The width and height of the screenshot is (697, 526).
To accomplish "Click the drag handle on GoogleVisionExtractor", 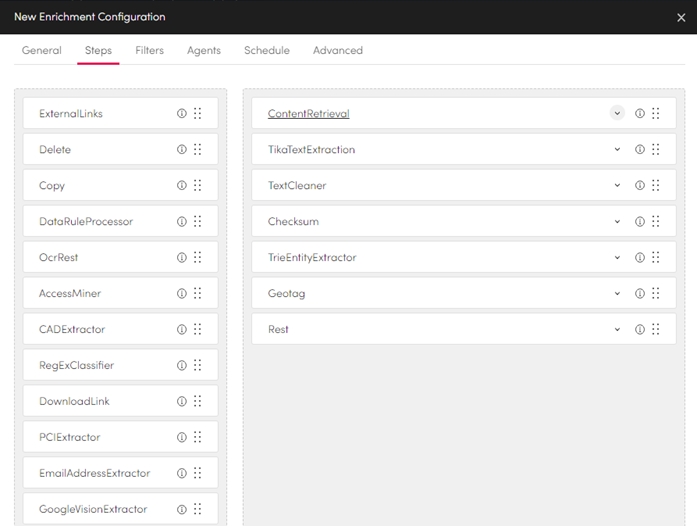I will pyautogui.click(x=198, y=509).
